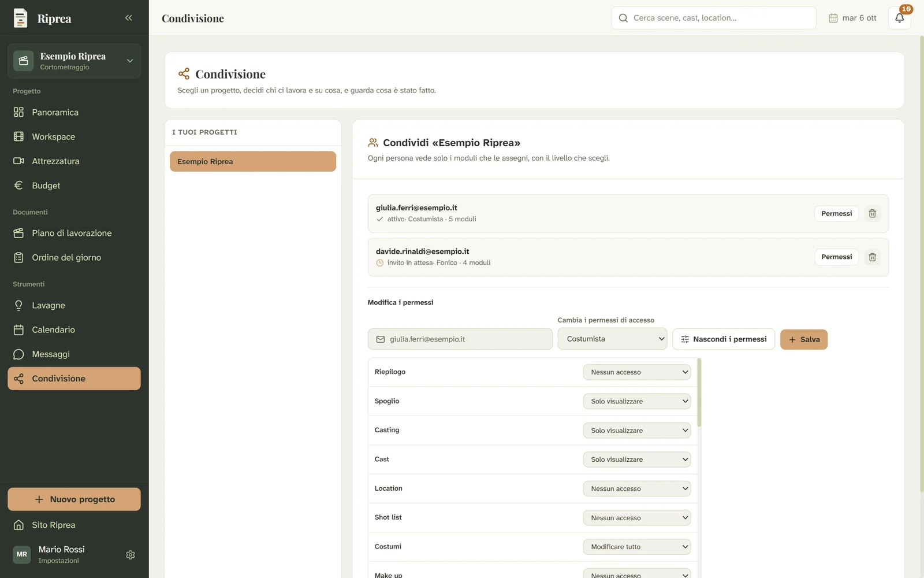Open Attrezzatura page
This screenshot has width=924, height=578.
[74, 161]
